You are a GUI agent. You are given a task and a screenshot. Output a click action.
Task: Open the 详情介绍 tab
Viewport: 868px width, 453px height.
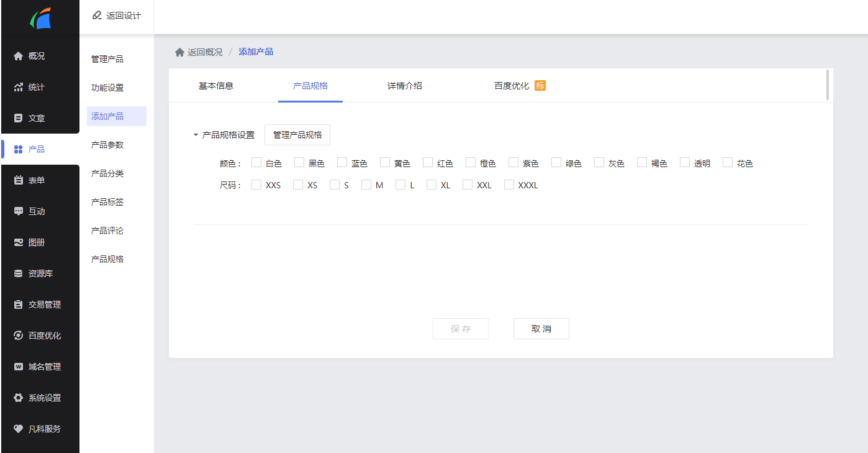pyautogui.click(x=405, y=86)
